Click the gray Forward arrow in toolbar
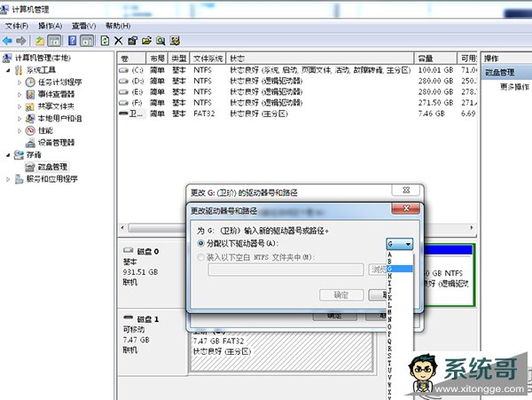532x400 pixels. pyautogui.click(x=20, y=41)
